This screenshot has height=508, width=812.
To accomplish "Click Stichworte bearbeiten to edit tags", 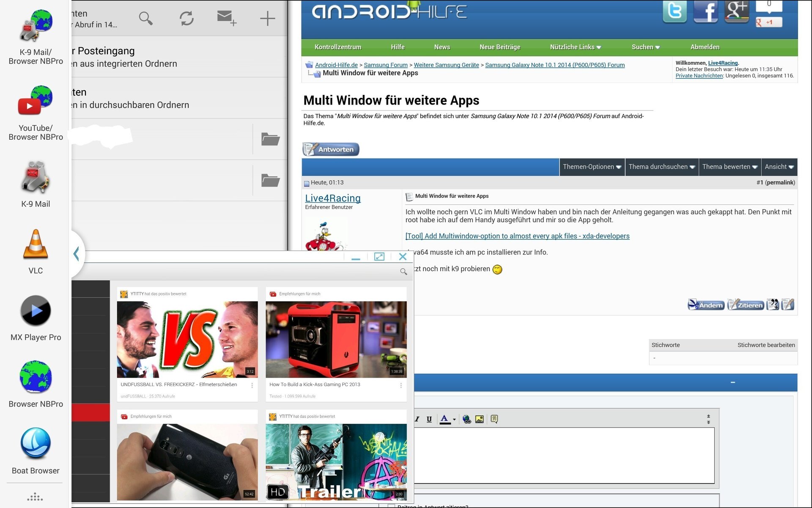I will tap(766, 345).
